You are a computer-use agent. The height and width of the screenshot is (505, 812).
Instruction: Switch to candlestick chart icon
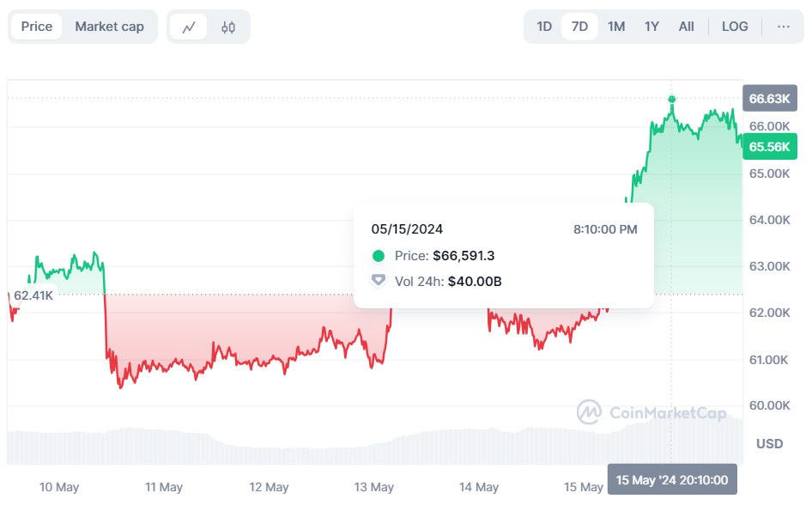point(227,27)
